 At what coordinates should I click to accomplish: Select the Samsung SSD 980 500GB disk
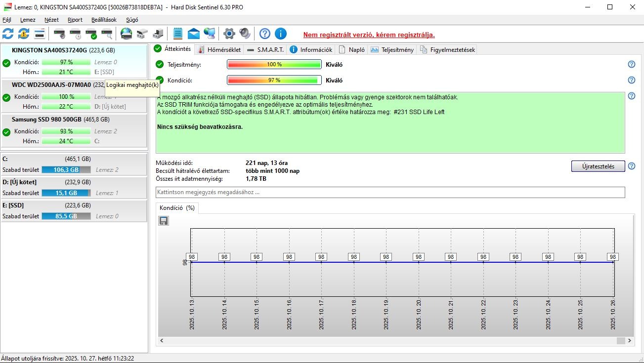coord(74,130)
